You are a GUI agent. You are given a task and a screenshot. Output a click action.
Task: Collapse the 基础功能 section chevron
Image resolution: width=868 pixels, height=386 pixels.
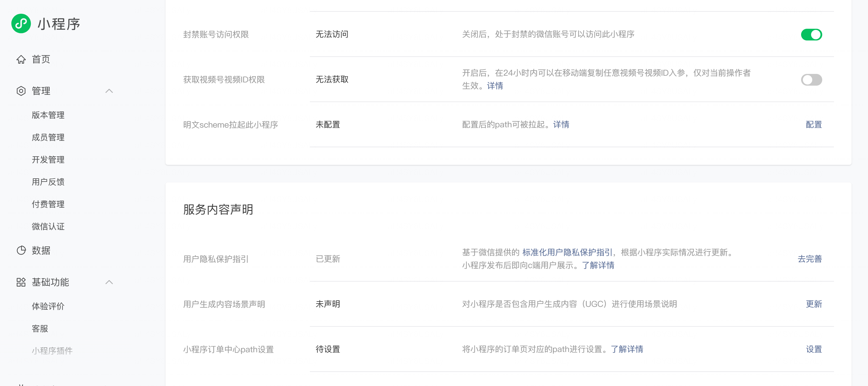pos(109,282)
